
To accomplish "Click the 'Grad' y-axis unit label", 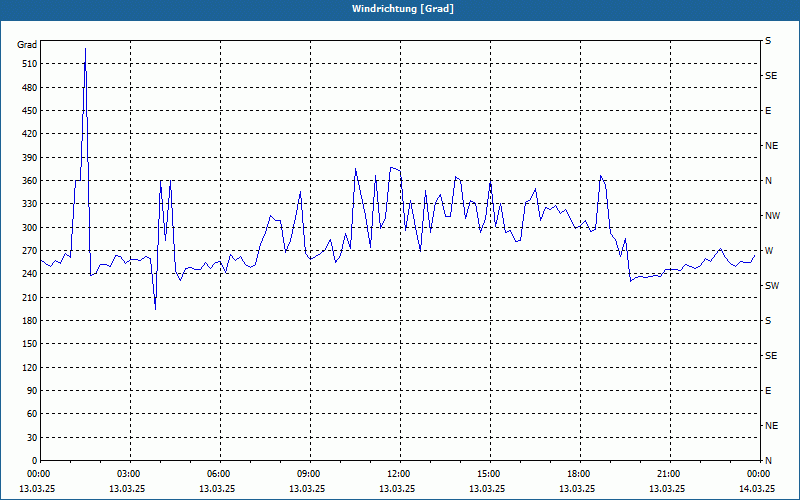I will tap(27, 45).
